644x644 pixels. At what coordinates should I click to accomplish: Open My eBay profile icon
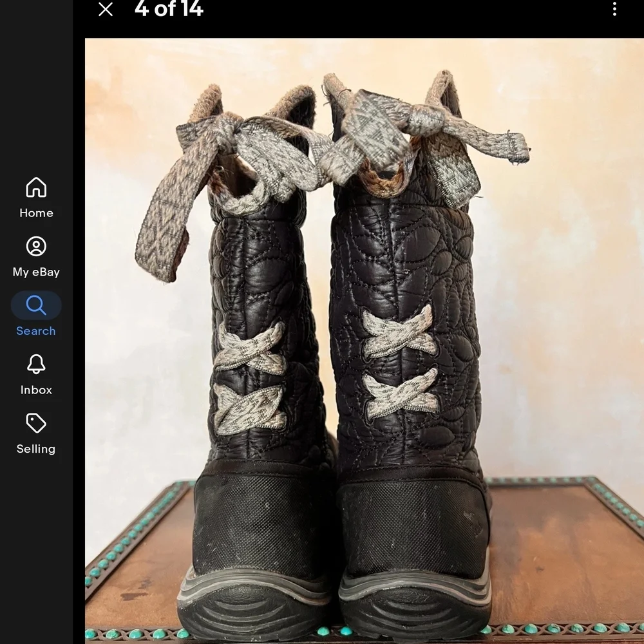36,247
